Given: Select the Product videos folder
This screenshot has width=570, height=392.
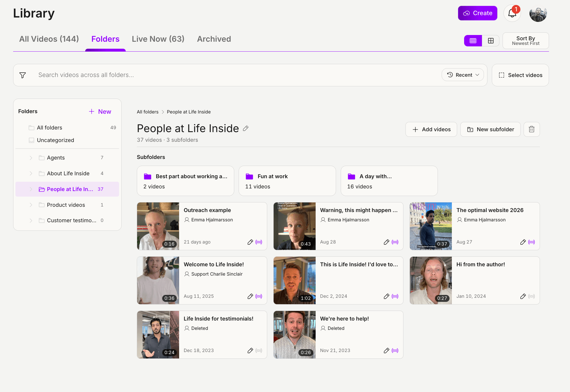Looking at the screenshot, I should [x=67, y=205].
